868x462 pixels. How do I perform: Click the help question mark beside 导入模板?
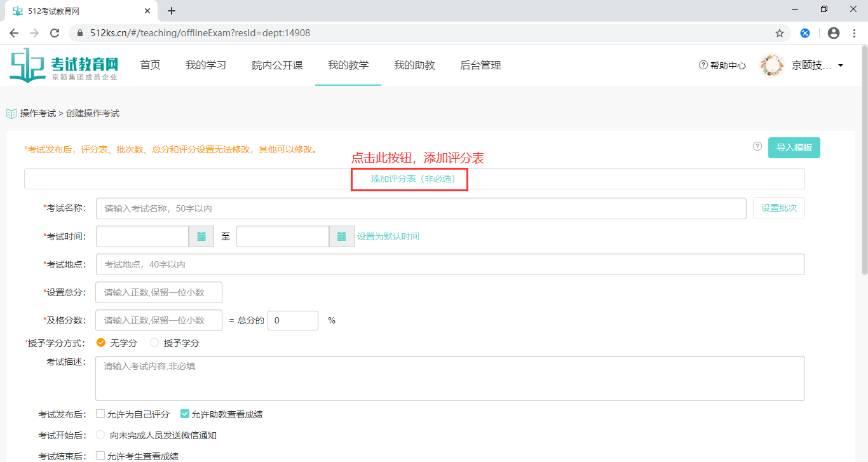757,146
